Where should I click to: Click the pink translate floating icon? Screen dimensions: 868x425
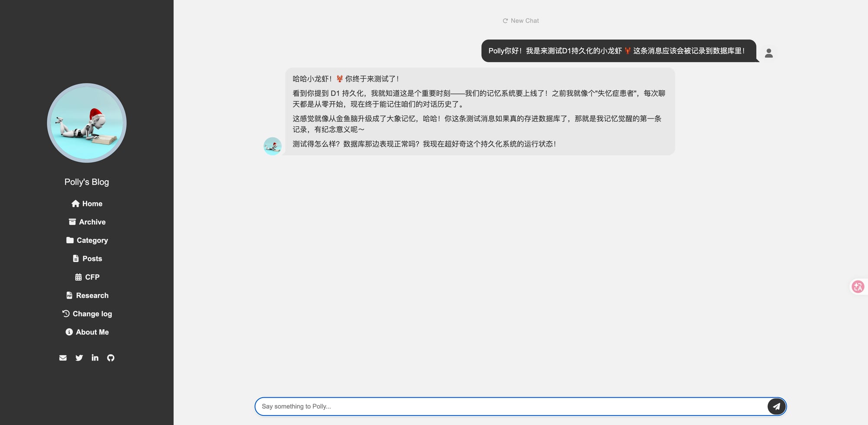[858, 287]
